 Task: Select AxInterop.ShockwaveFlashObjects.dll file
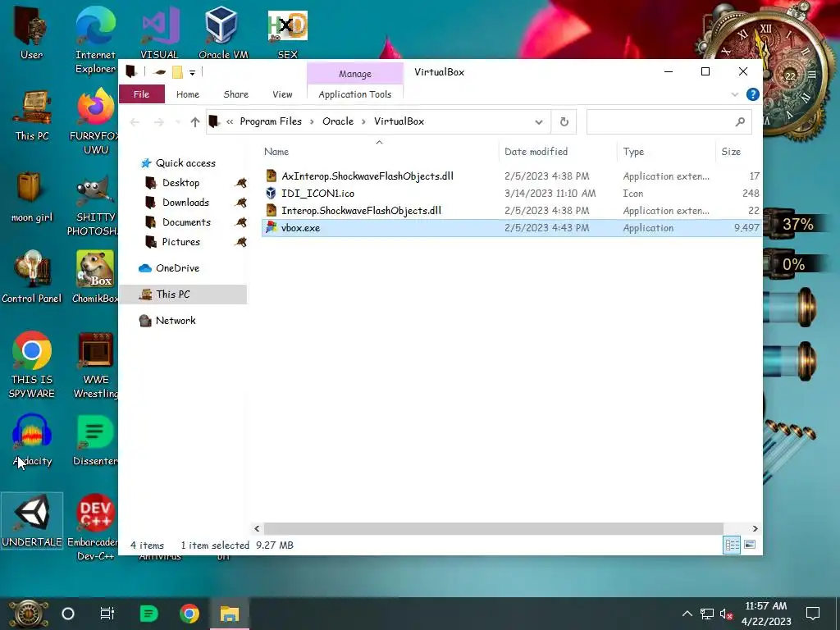pyautogui.click(x=512, y=176)
